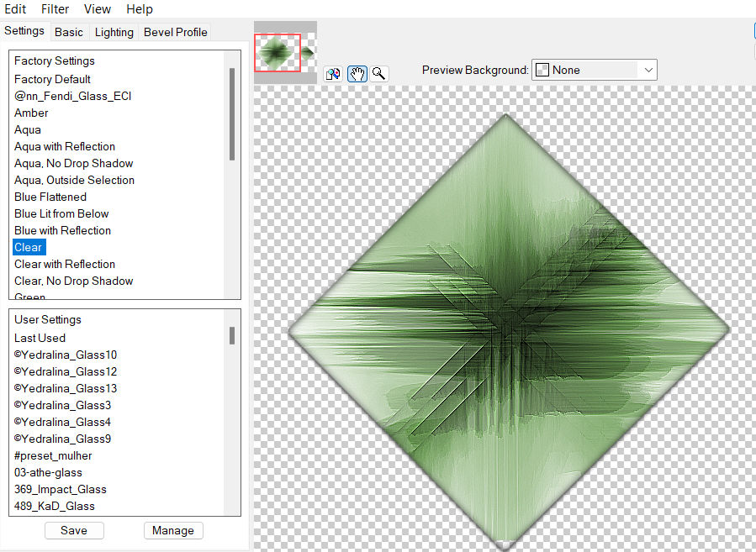Select the Aqua preset

pyautogui.click(x=28, y=129)
